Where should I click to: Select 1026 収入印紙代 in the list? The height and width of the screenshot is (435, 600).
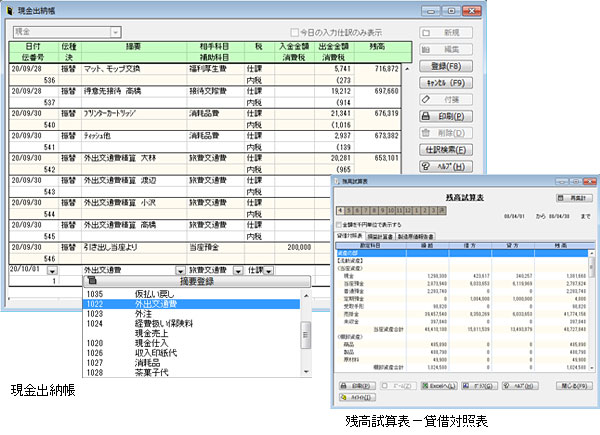[x=191, y=353]
